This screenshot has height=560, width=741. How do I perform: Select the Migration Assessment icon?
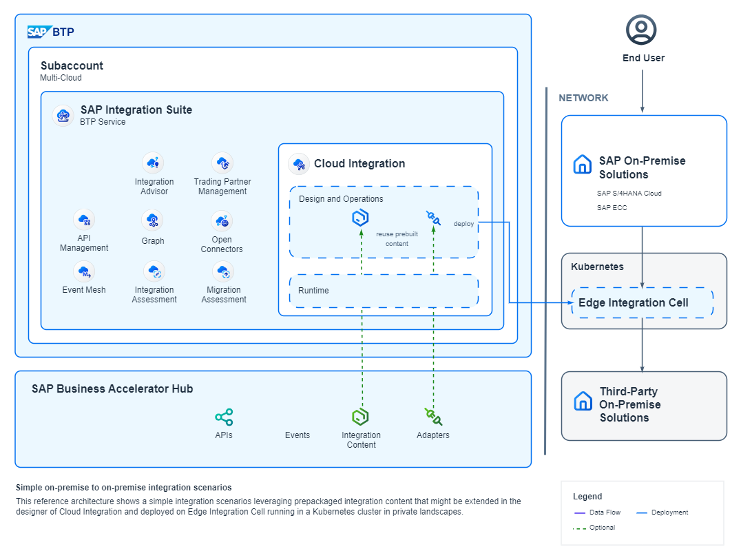[x=224, y=271]
